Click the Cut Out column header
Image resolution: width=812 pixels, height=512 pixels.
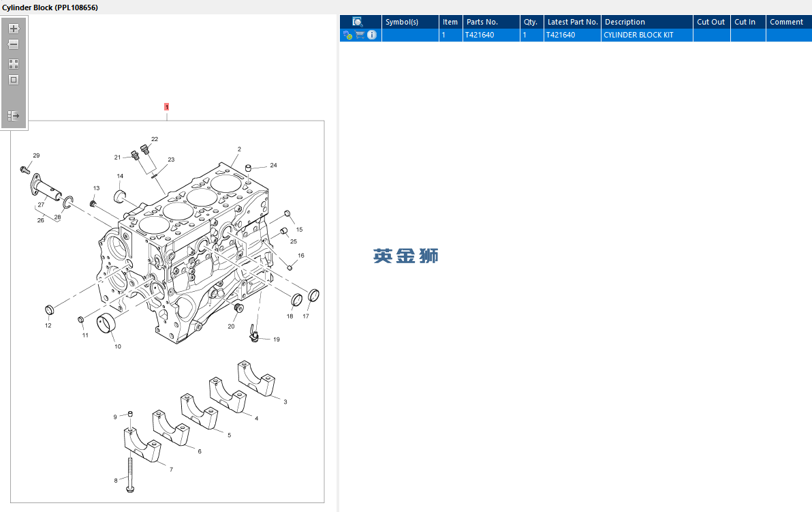pyautogui.click(x=711, y=22)
